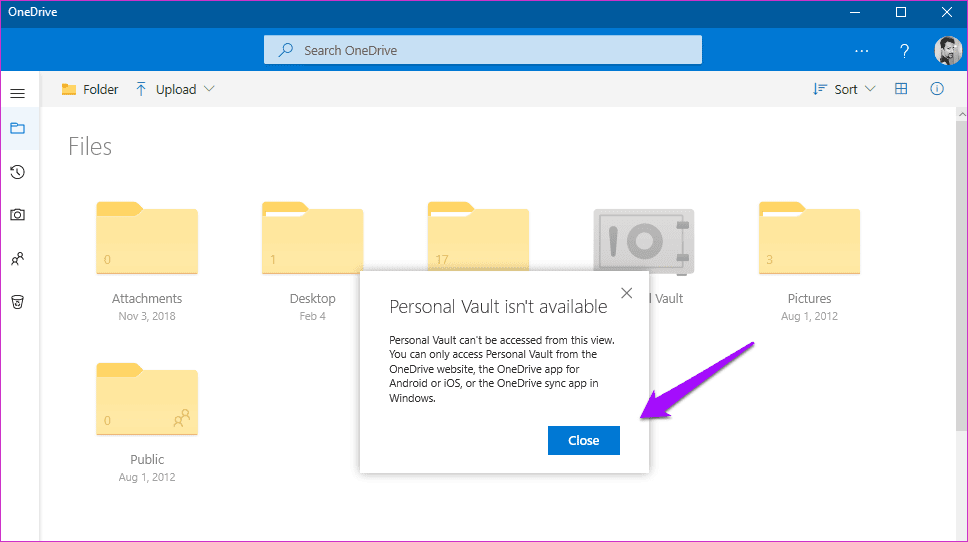The image size is (968, 542).
Task: Switch view with the grid layout icon
Action: [x=901, y=89]
